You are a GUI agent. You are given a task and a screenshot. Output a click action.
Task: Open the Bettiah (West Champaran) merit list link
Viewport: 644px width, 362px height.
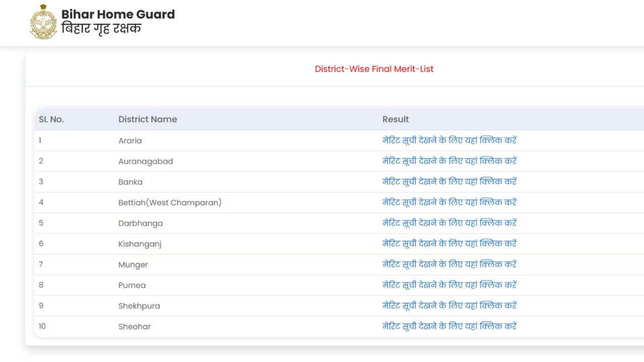449,202
